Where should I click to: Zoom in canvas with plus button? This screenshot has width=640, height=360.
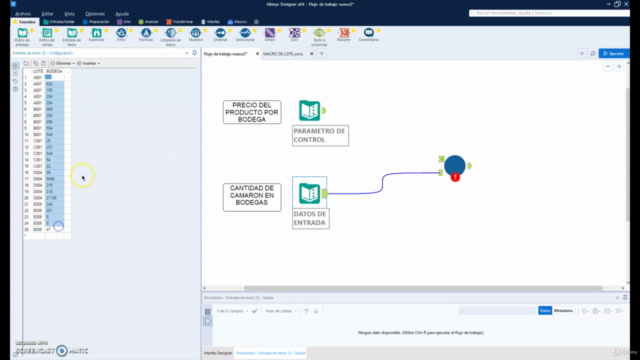point(619,67)
